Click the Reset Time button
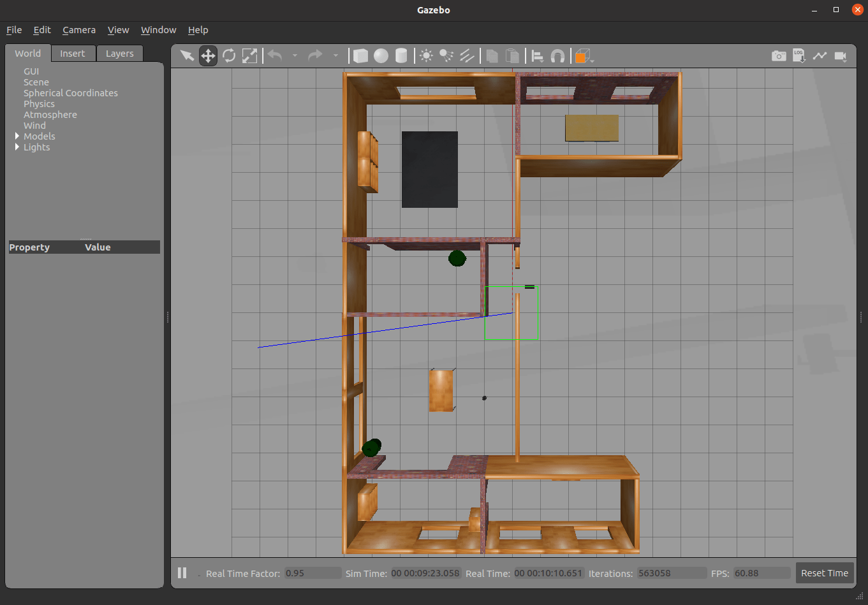868x605 pixels. click(824, 573)
